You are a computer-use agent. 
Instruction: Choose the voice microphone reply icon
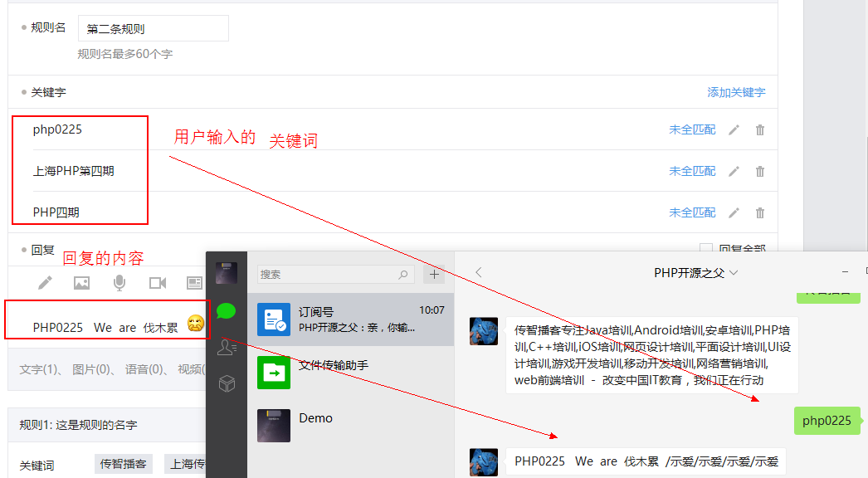coord(119,283)
